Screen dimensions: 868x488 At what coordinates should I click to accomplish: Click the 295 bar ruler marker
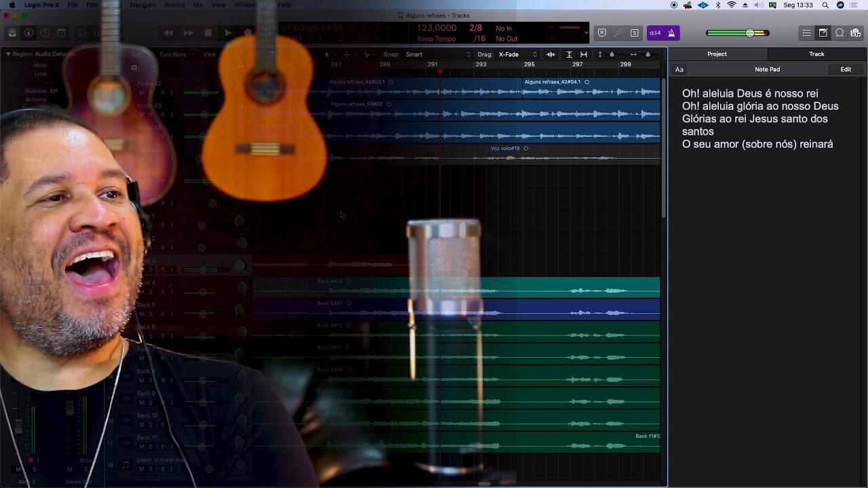pos(529,64)
